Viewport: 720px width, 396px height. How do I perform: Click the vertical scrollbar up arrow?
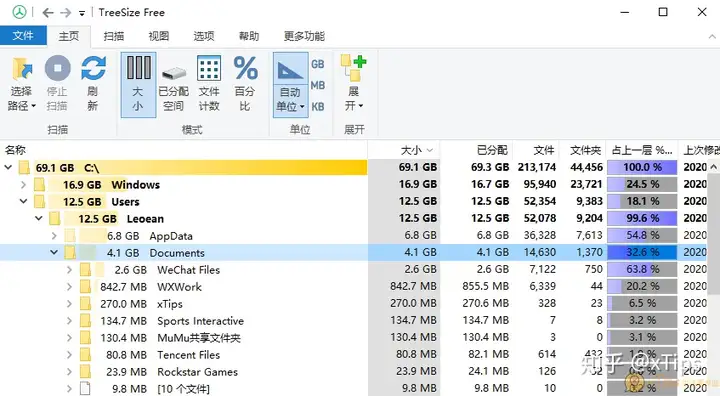[x=714, y=167]
